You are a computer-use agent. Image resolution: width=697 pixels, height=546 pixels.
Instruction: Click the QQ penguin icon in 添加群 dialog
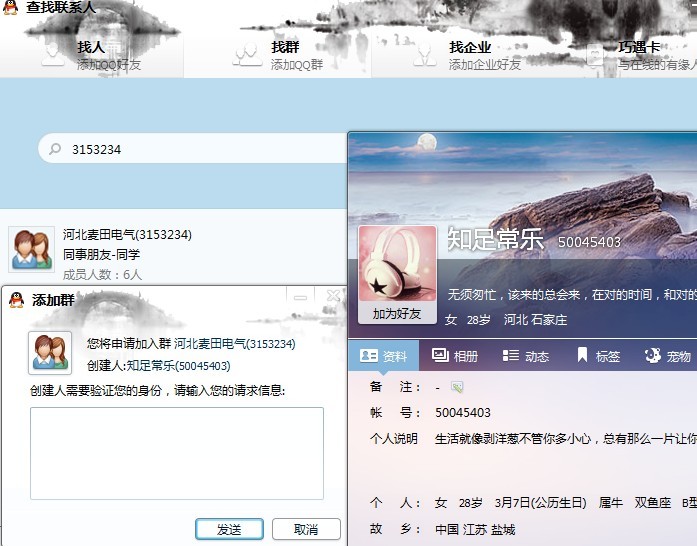coord(16,300)
